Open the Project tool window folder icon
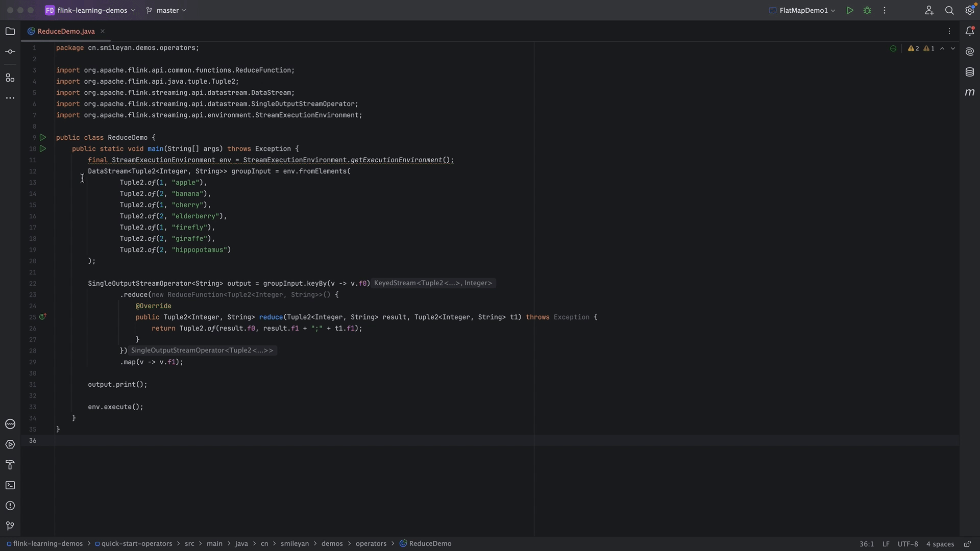This screenshot has height=551, width=980. coord(10,32)
